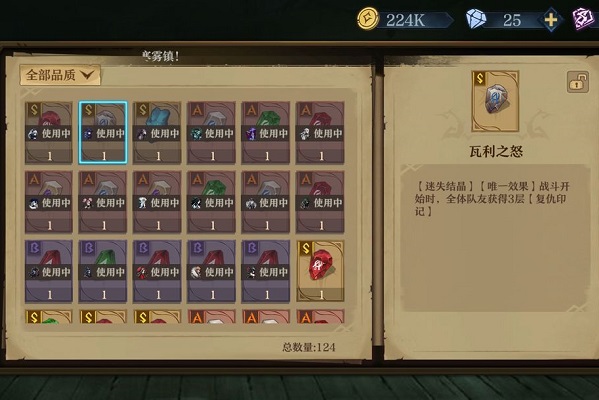Choose the S-grade blue crystal card
This screenshot has height=400, width=599.
(157, 133)
